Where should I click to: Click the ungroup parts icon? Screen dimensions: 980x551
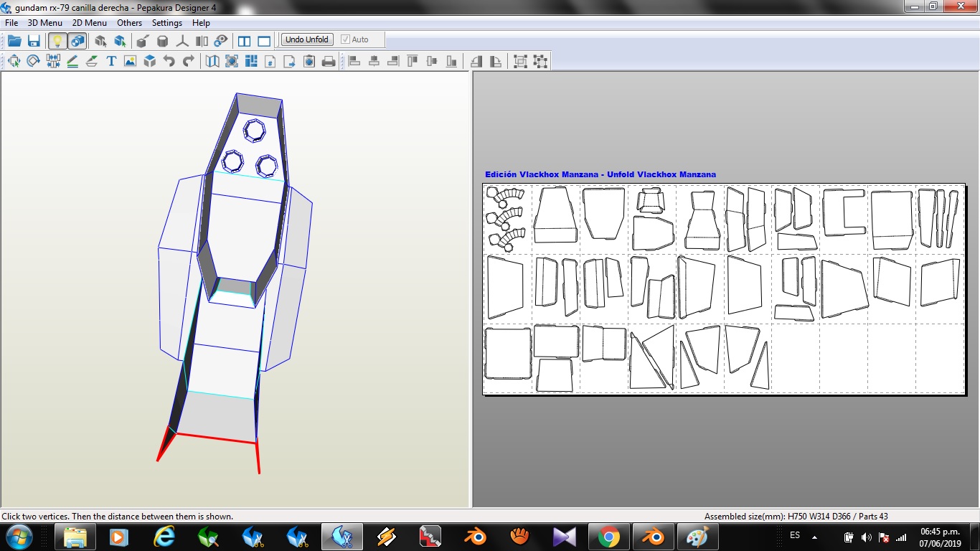(x=540, y=61)
